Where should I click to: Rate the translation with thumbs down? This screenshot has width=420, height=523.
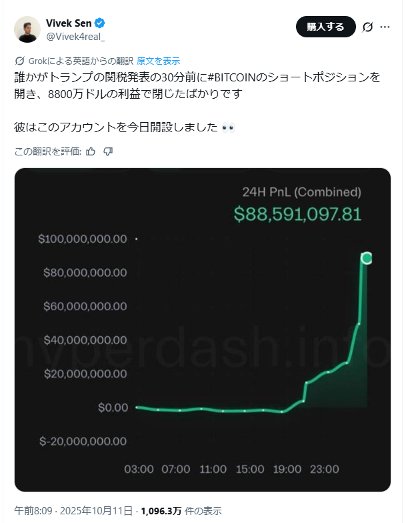click(108, 151)
